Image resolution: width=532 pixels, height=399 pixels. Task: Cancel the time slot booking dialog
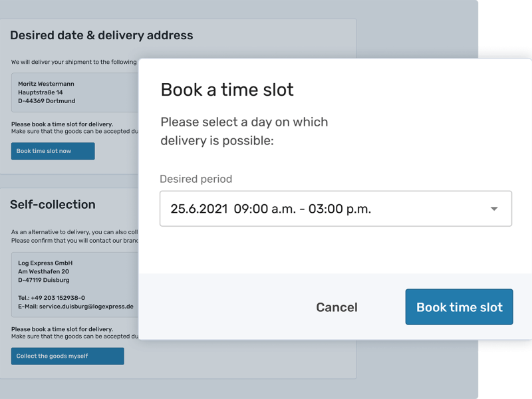tap(336, 307)
